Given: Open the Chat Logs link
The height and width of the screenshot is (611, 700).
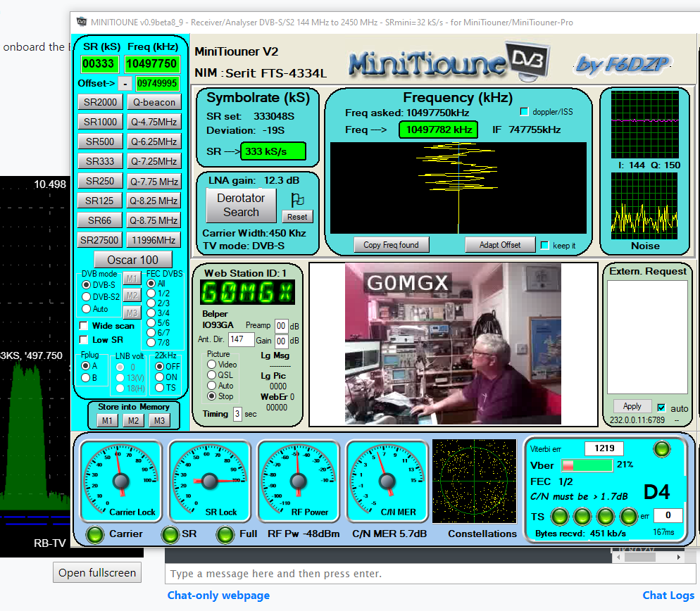Looking at the screenshot, I should 668,596.
